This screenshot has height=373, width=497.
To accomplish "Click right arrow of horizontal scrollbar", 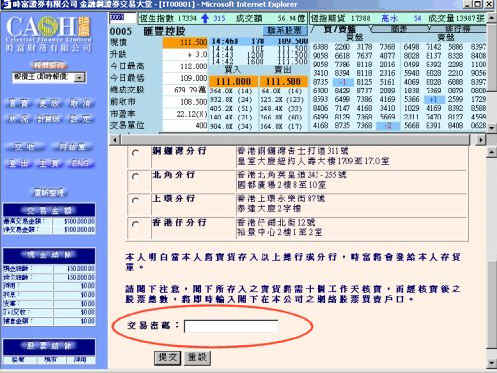I will click(481, 140).
